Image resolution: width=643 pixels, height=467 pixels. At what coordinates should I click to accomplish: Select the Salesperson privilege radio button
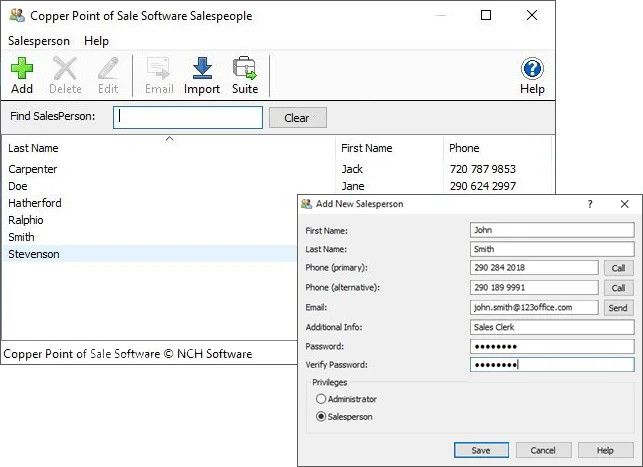321,417
